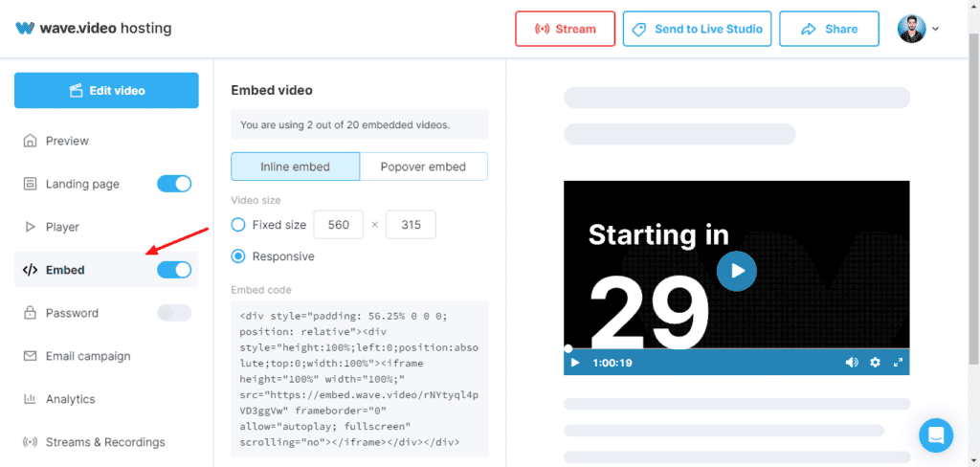Toggle the Password switch
The image size is (980, 467).
pos(174,313)
